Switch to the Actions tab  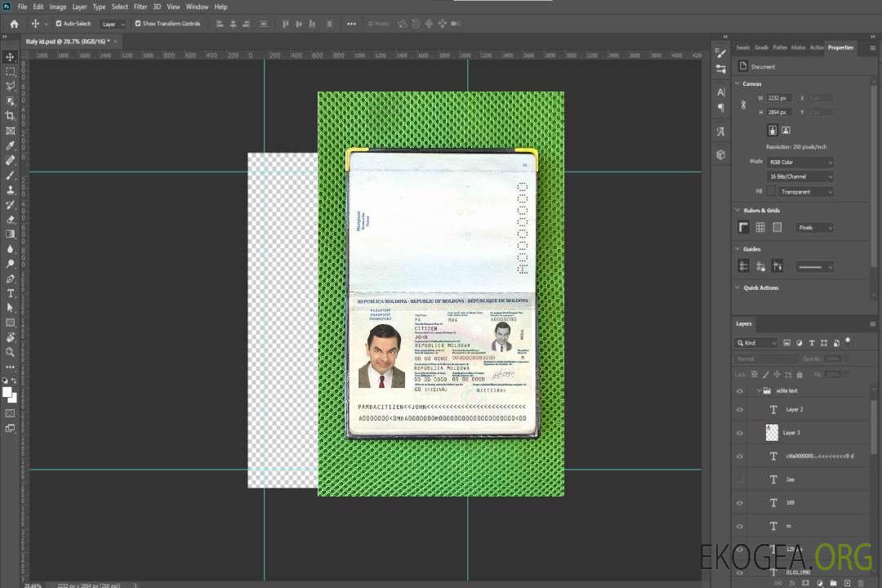point(816,48)
